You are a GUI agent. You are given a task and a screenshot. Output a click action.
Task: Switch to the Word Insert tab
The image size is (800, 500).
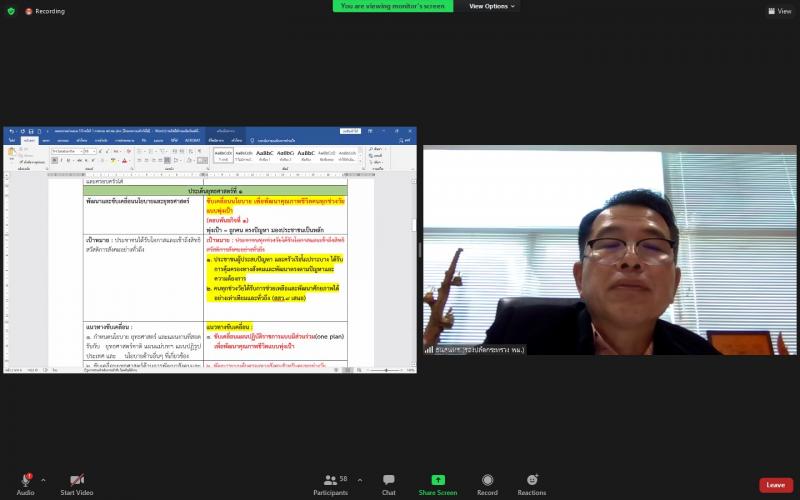pyautogui.click(x=46, y=140)
